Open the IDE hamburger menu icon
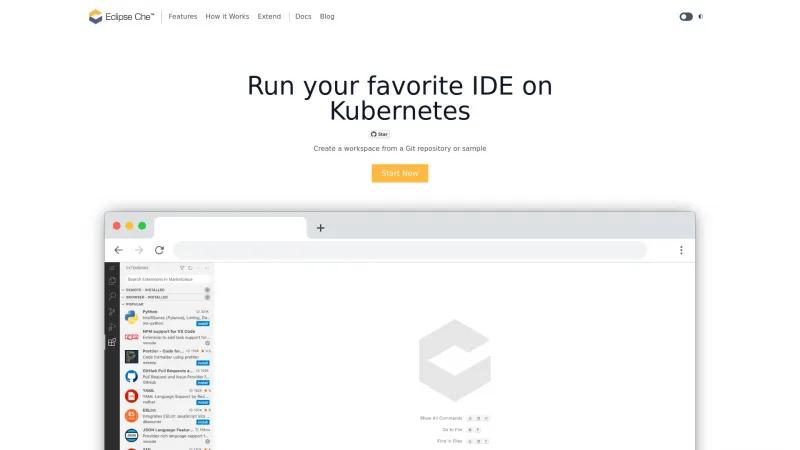This screenshot has width=800, height=450. click(x=112, y=268)
